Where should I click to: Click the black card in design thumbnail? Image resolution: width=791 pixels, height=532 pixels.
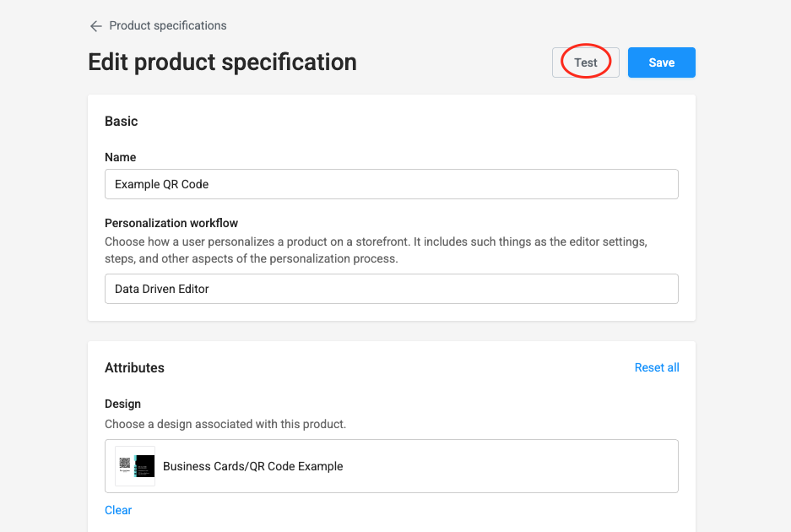click(146, 465)
